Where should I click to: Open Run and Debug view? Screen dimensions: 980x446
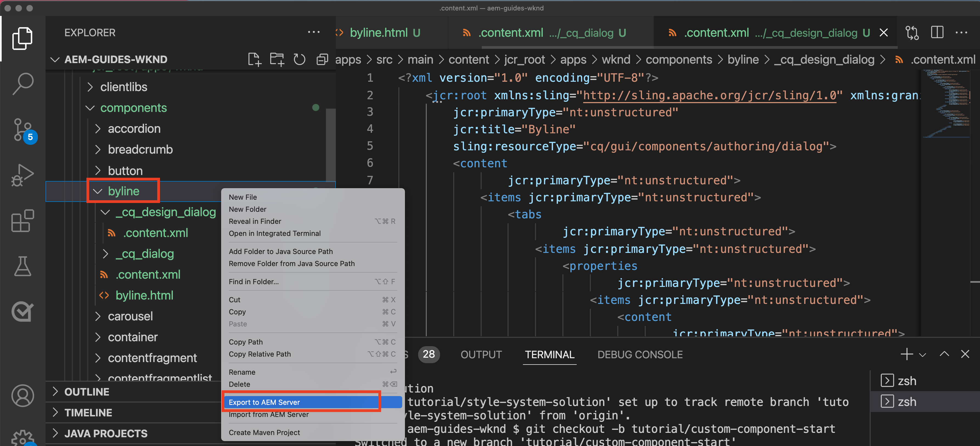click(22, 175)
